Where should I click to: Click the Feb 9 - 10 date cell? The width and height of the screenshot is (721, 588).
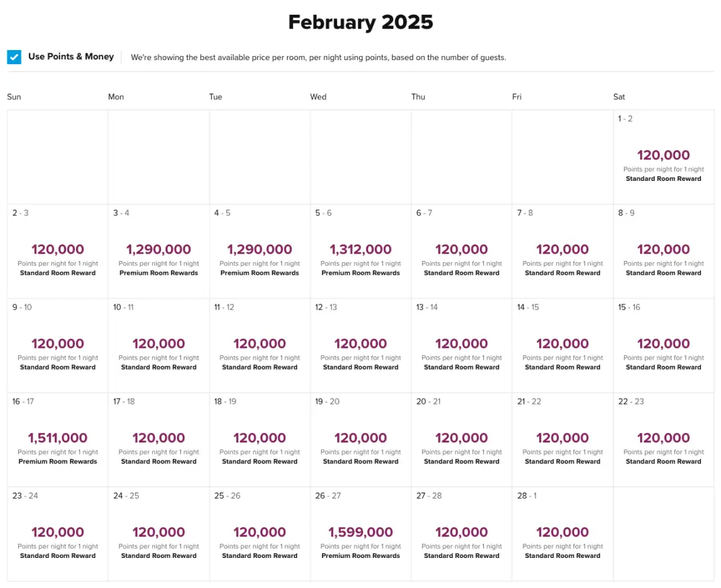coord(58,346)
